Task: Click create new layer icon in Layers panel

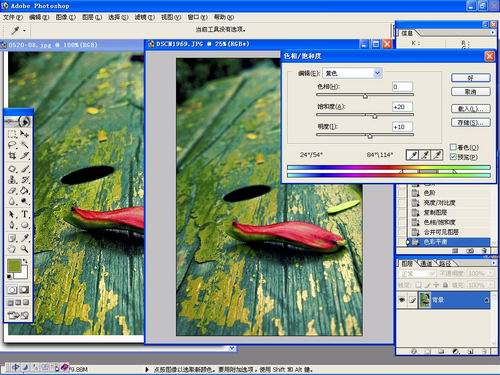Action: click(x=470, y=351)
